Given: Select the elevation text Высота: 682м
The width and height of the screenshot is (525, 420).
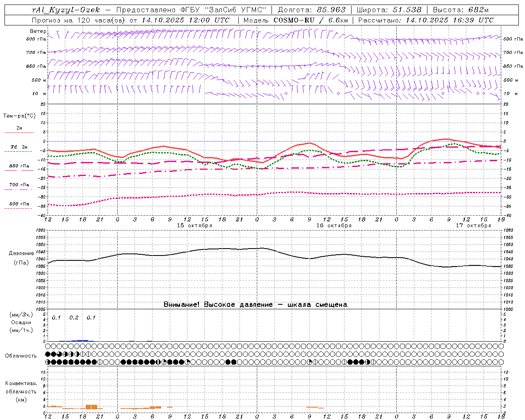Looking at the screenshot, I should pyautogui.click(x=461, y=10).
